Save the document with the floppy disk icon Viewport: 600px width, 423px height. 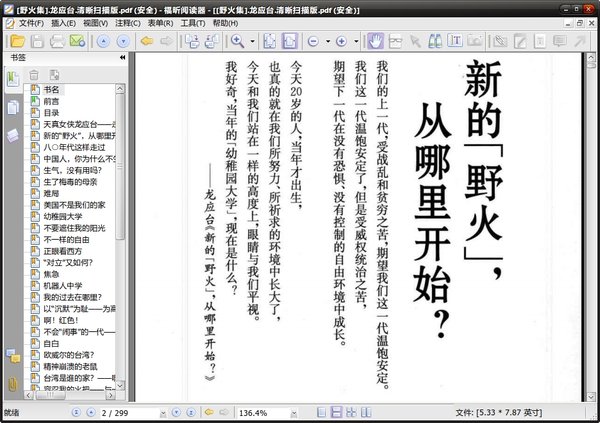click(37, 41)
